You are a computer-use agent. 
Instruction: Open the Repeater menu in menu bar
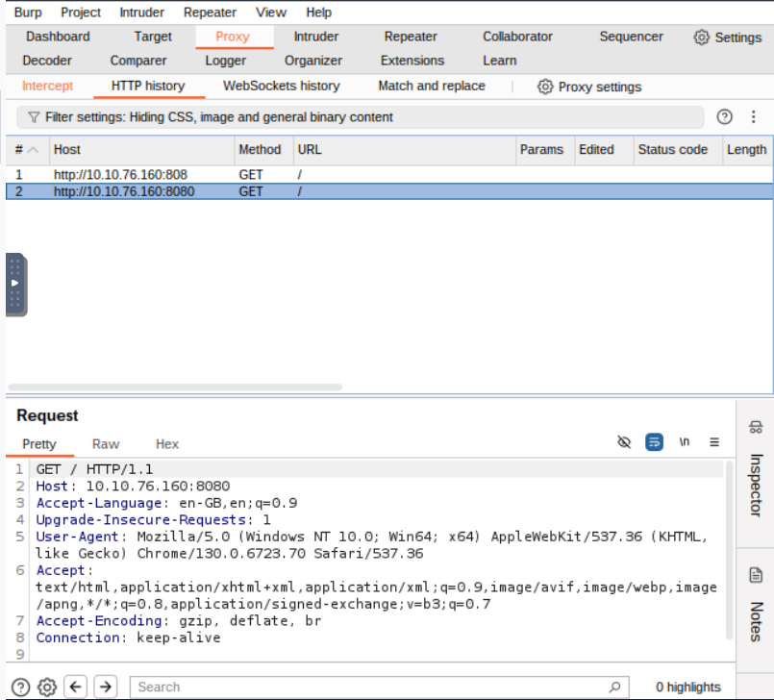210,12
